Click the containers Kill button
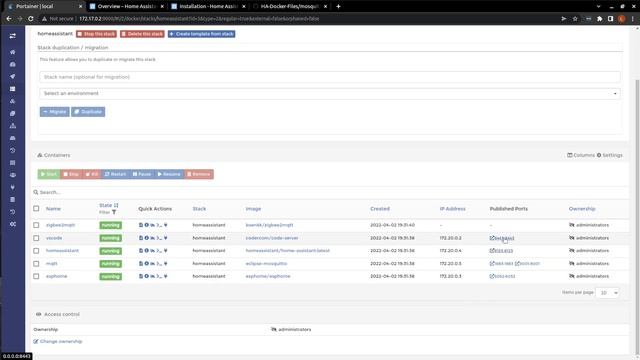The image size is (640, 360). tap(92, 174)
